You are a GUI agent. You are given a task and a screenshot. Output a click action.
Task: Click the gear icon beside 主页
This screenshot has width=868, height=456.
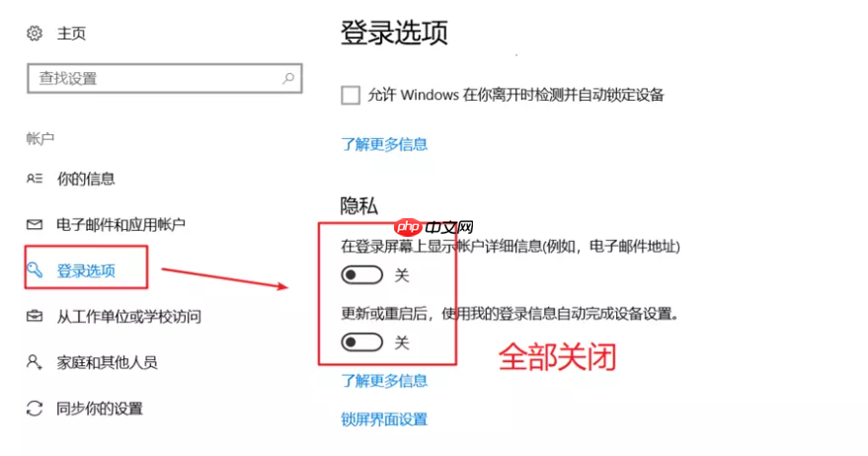pos(35,34)
